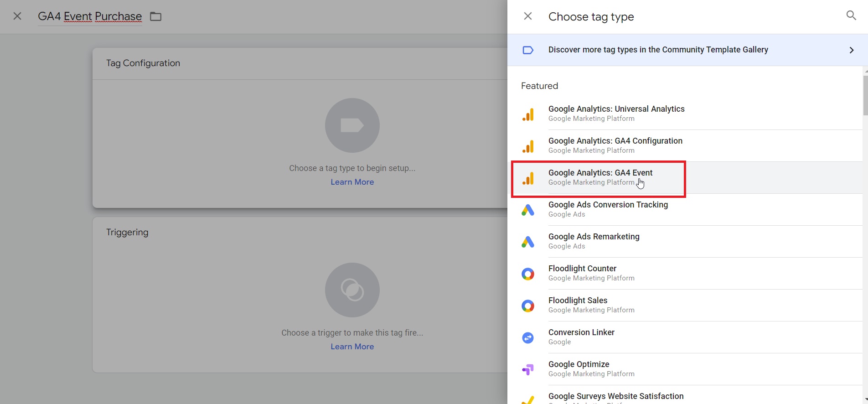Screen dimensions: 868x404
Task: Click Choose a tag type to begin setup text
Action: (352, 168)
